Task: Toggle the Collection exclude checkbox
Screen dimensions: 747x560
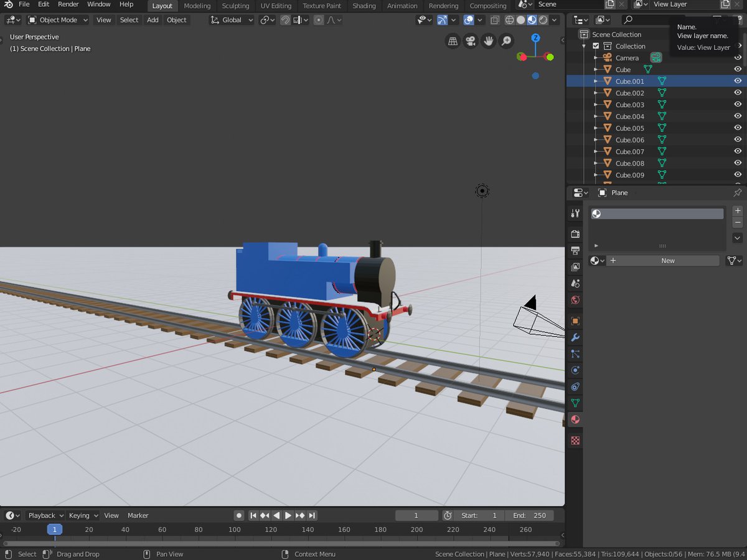Action: point(596,46)
